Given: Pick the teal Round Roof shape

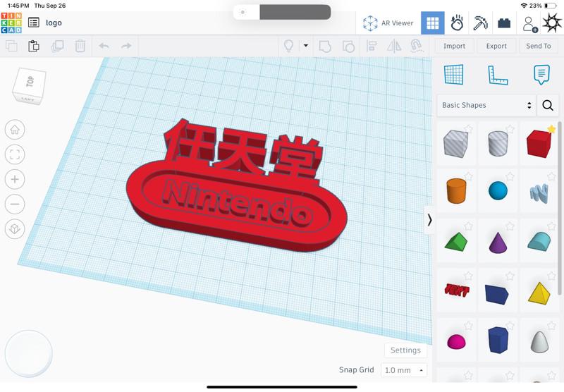Looking at the screenshot, I should coord(539,241).
